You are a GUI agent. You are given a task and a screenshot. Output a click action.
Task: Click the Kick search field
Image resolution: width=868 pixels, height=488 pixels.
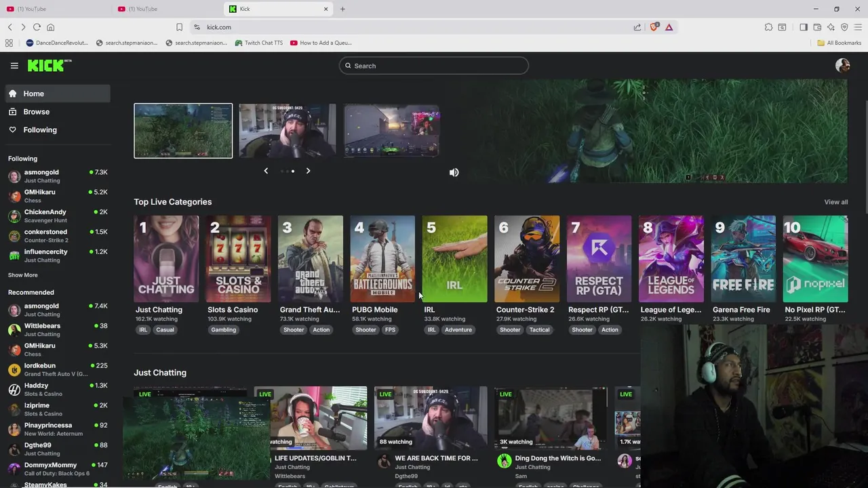(434, 66)
